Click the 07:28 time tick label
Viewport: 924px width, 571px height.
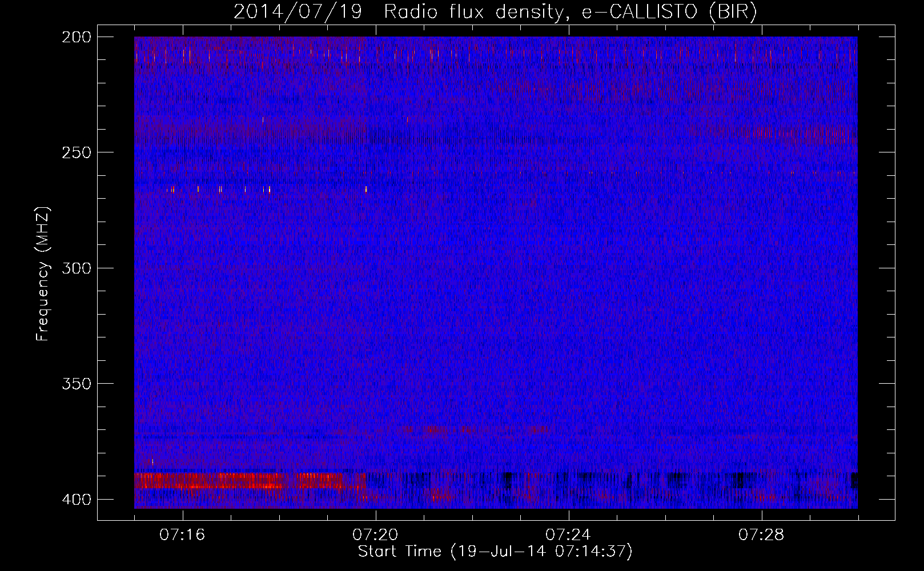tap(761, 535)
